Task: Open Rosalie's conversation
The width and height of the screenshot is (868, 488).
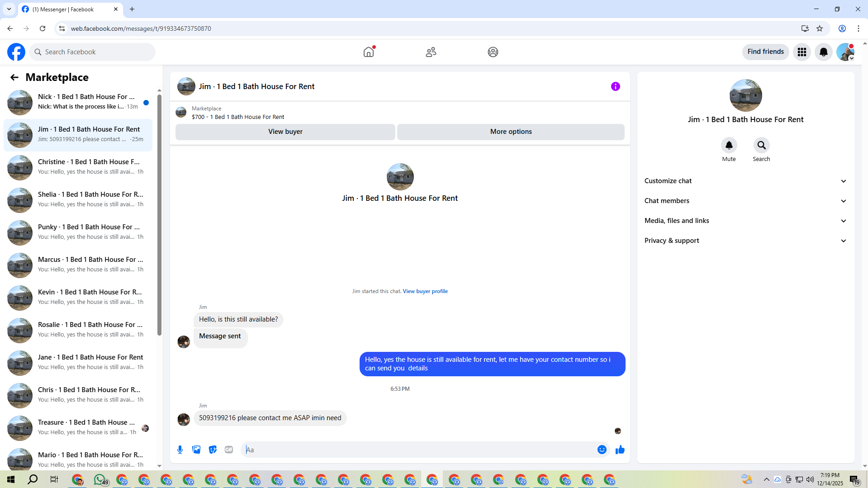Action: [x=78, y=330]
